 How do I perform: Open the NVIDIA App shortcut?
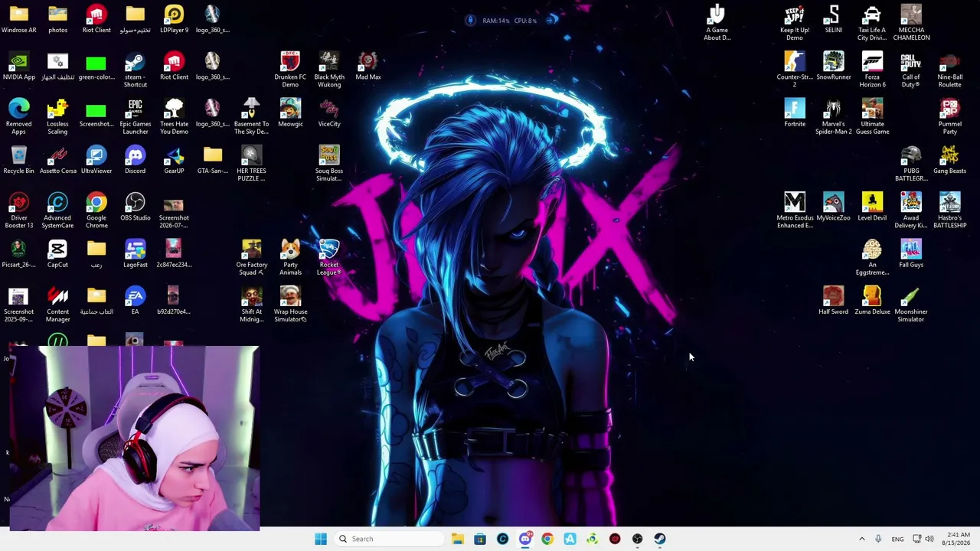pyautogui.click(x=19, y=67)
